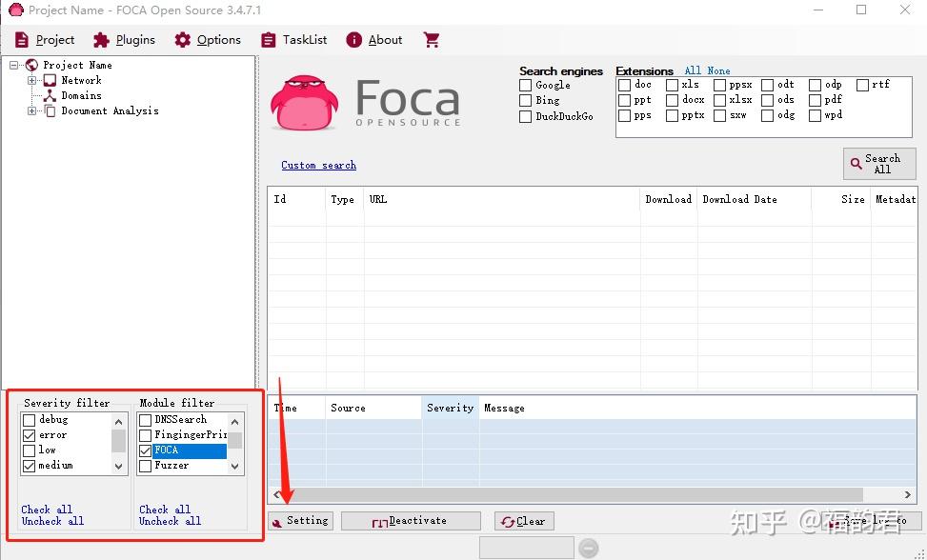Screen dimensions: 927x560
Task: Click the About info icon
Action: [x=354, y=39]
